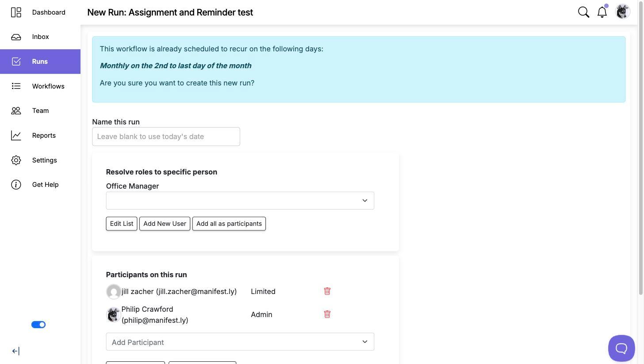
Task: Expand the Office Manager dropdown
Action: coord(240,201)
